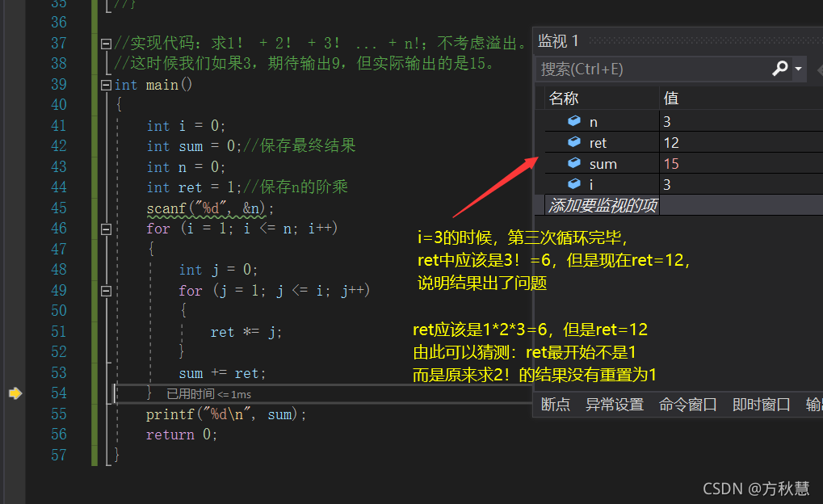Click the 已用时间 <= 1ms perf tip
The image size is (823, 504).
pos(209,394)
